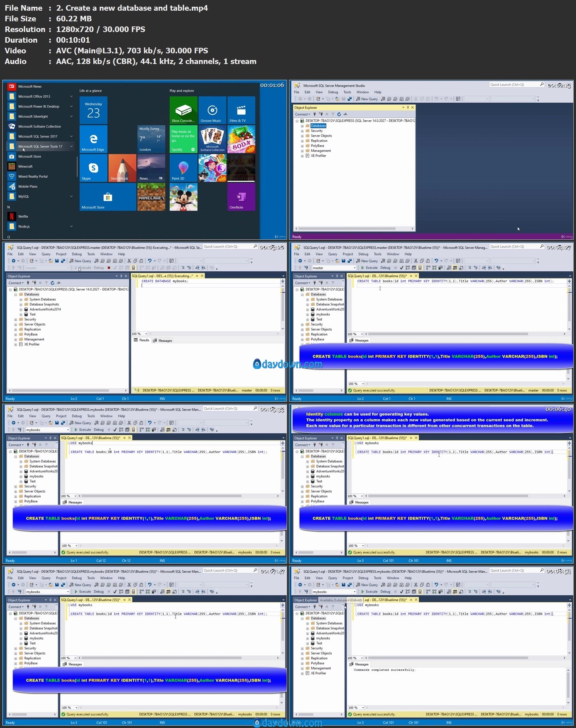The width and height of the screenshot is (576, 728).
Task: Open the Skype tile
Action: tap(93, 168)
